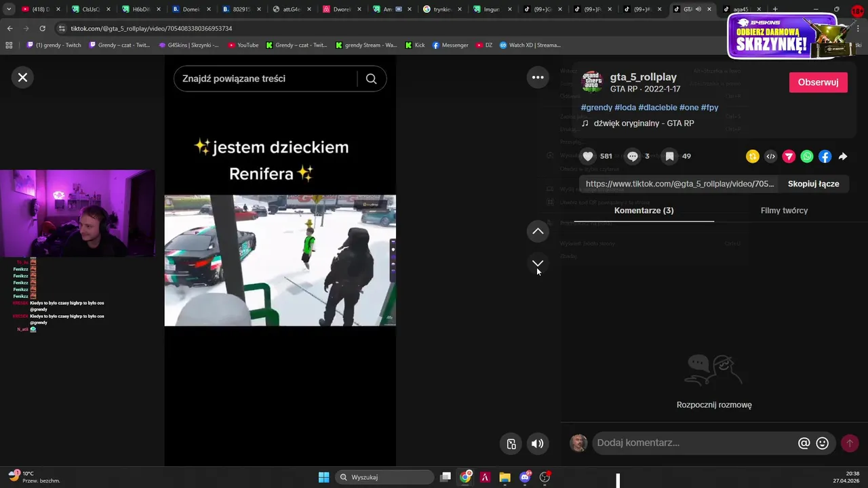The height and width of the screenshot is (488, 868).
Task: Close the TikTok video viewer
Action: (x=22, y=77)
